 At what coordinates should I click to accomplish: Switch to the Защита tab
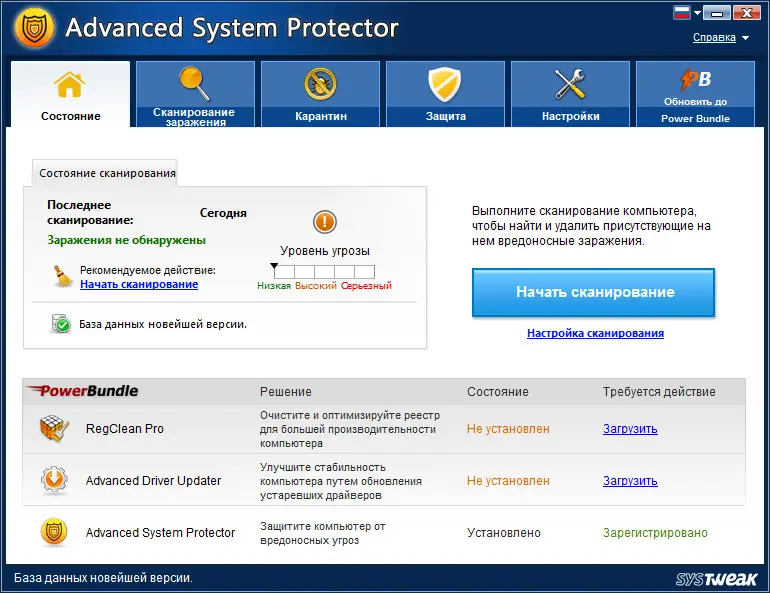446,94
